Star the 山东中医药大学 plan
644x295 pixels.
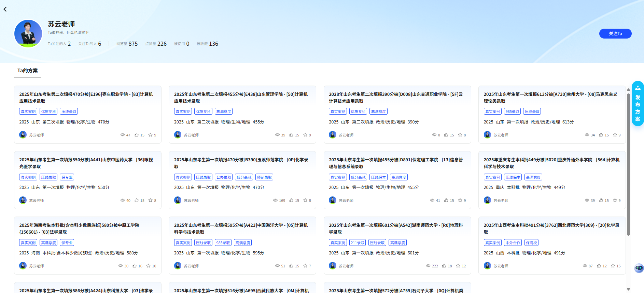point(150,200)
